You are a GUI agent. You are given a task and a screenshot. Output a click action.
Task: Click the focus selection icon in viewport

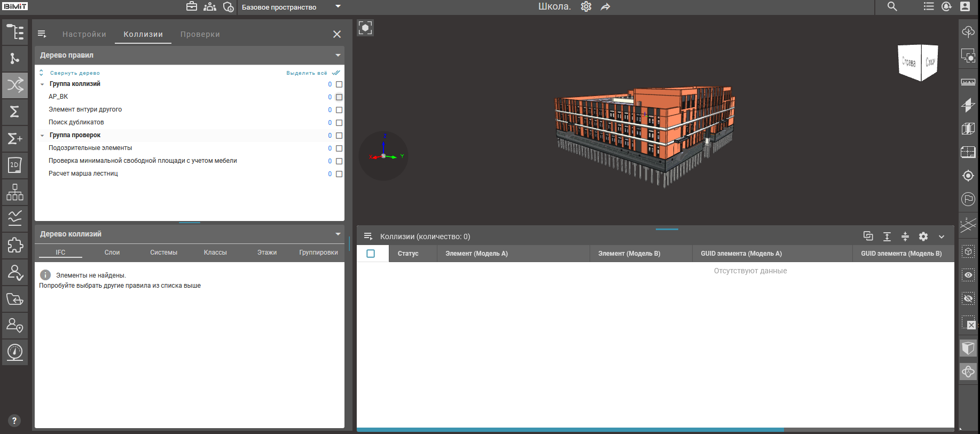tap(365, 28)
